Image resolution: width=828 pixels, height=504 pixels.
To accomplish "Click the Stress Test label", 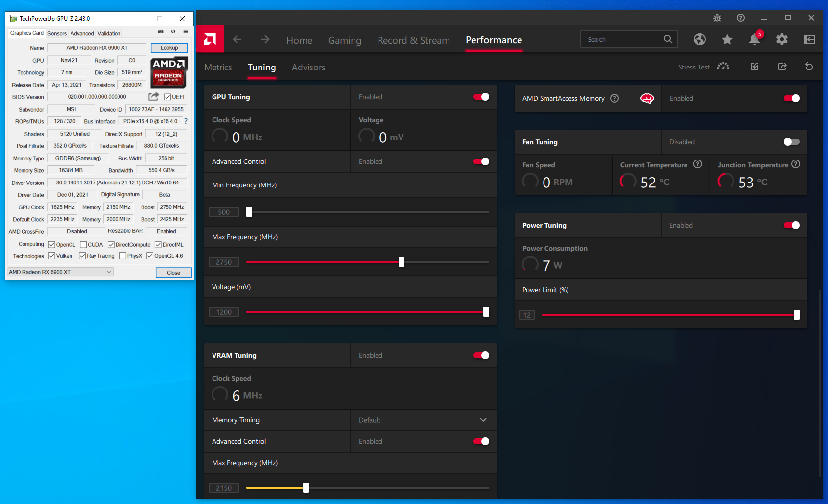I will coord(693,67).
